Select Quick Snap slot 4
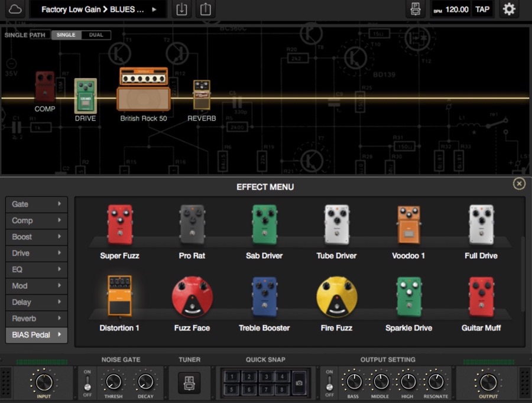The width and height of the screenshot is (532, 403). pyautogui.click(x=283, y=376)
